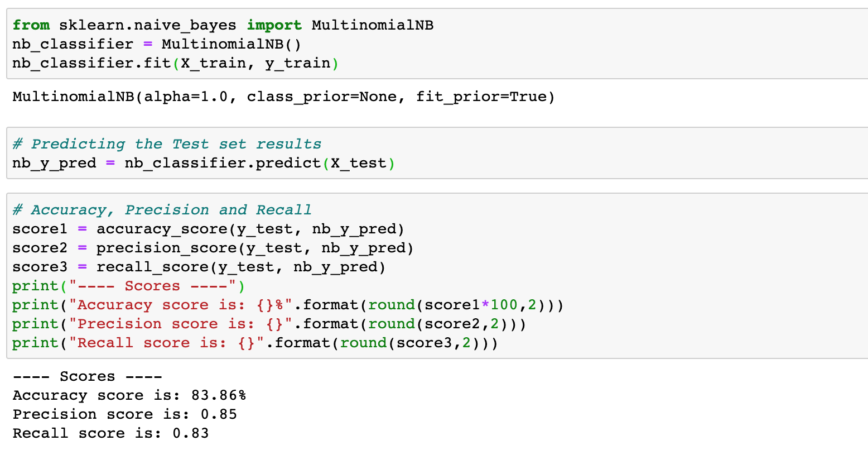Click the nb_classifier.predict(X_test) line
This screenshot has width=868, height=450.
tap(203, 163)
